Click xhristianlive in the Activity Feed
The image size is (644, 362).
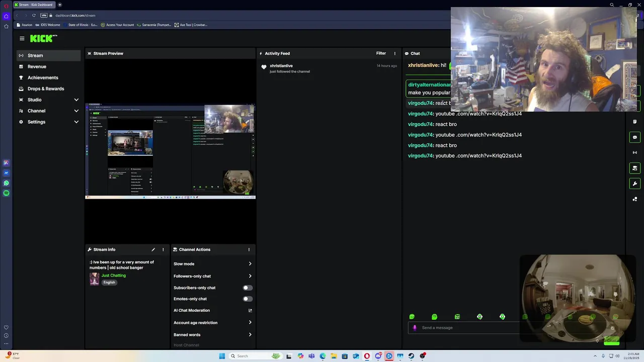pos(281,66)
